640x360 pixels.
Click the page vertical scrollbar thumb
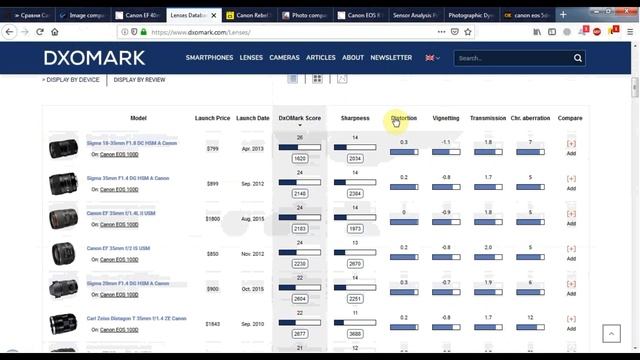tap(634, 87)
